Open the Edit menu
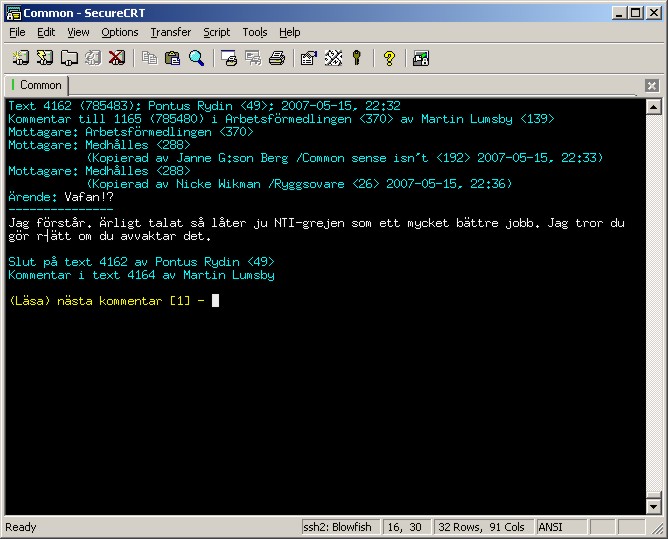Image resolution: width=668 pixels, height=539 pixels. point(46,32)
